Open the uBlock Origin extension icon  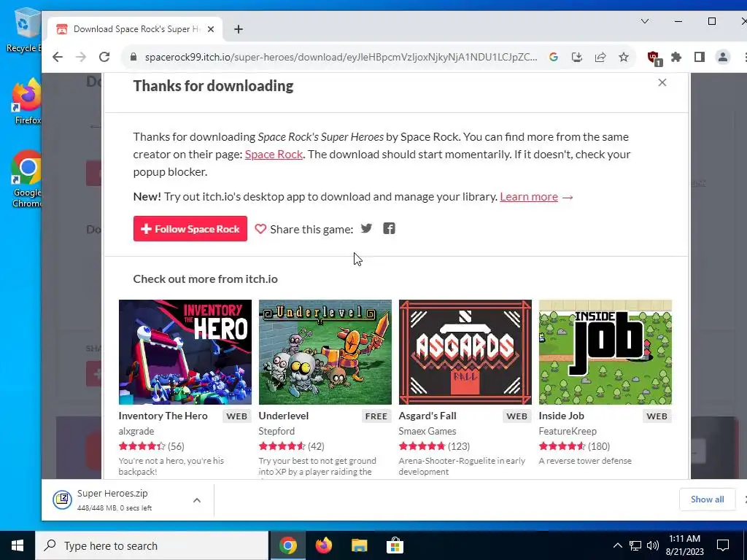(654, 58)
